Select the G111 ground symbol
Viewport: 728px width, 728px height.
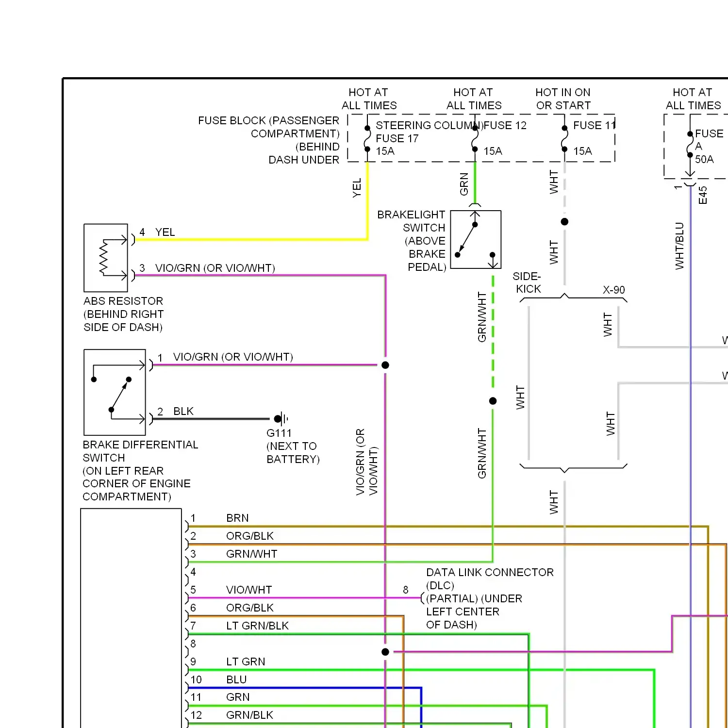pos(281,418)
